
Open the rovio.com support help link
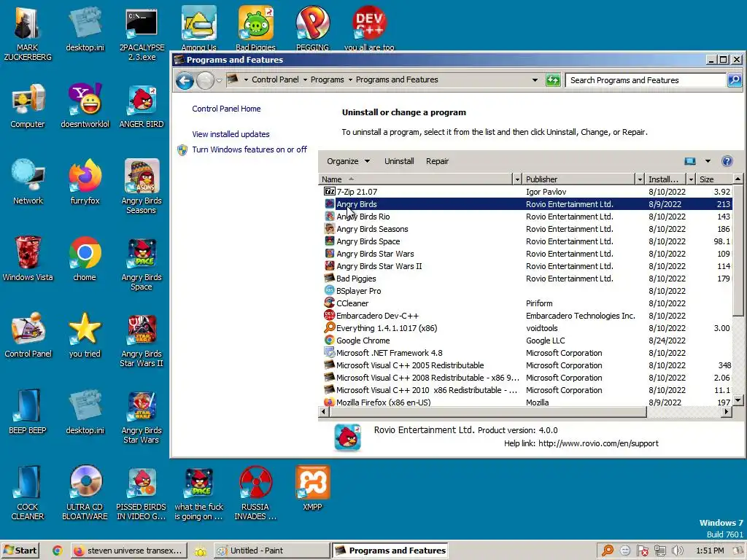[x=598, y=443]
